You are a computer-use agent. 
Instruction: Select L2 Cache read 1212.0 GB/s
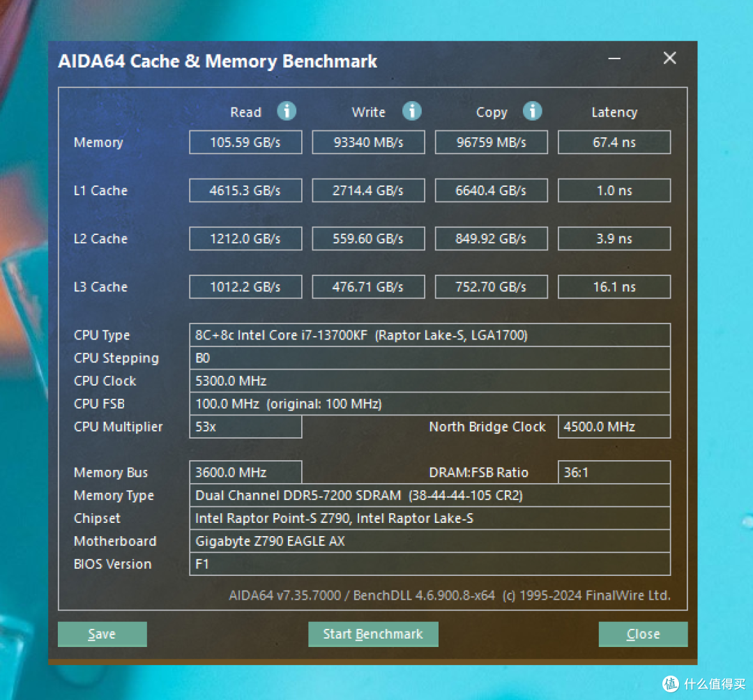tap(245, 238)
